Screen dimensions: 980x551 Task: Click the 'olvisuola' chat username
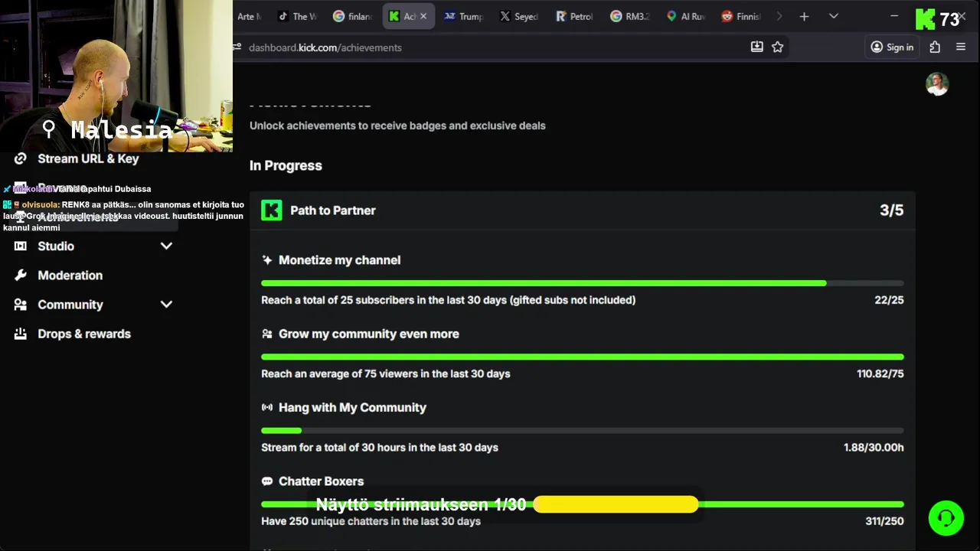(41, 205)
